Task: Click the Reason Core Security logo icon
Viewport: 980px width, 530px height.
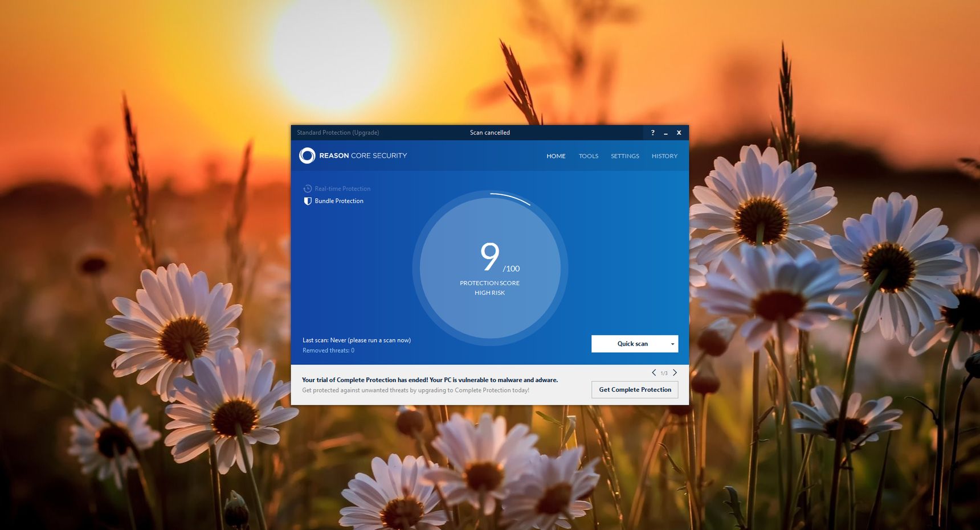Action: (x=307, y=155)
